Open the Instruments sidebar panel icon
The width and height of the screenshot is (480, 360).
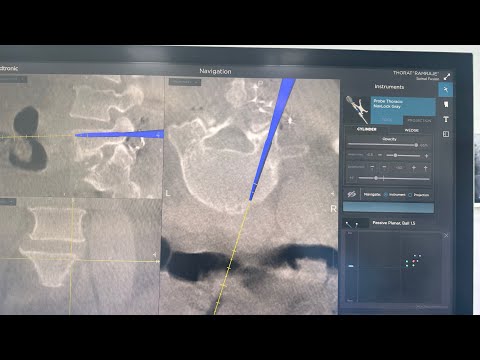[445, 90]
